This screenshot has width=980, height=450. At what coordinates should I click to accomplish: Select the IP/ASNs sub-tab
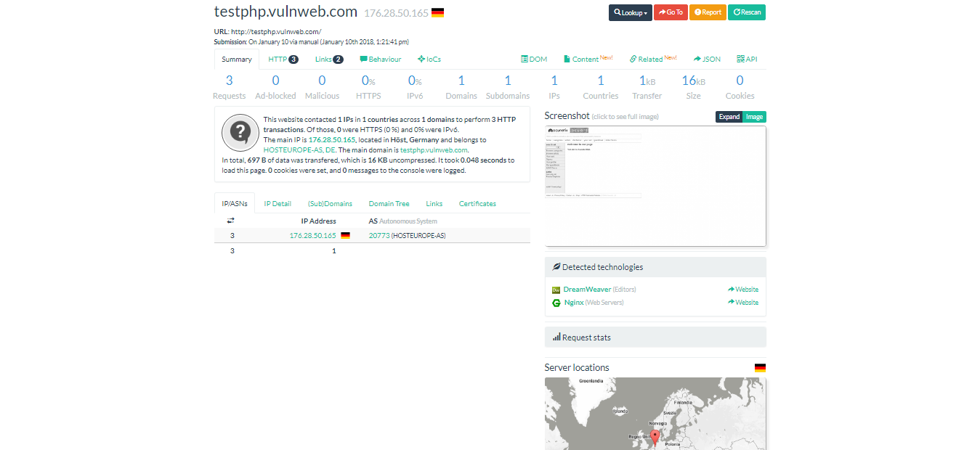pos(235,204)
